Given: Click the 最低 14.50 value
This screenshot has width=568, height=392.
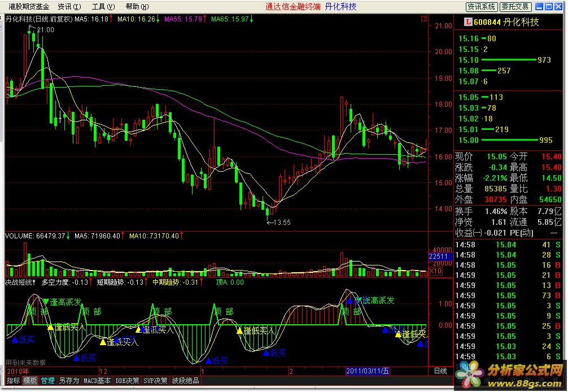Looking at the screenshot, I should pyautogui.click(x=552, y=178).
